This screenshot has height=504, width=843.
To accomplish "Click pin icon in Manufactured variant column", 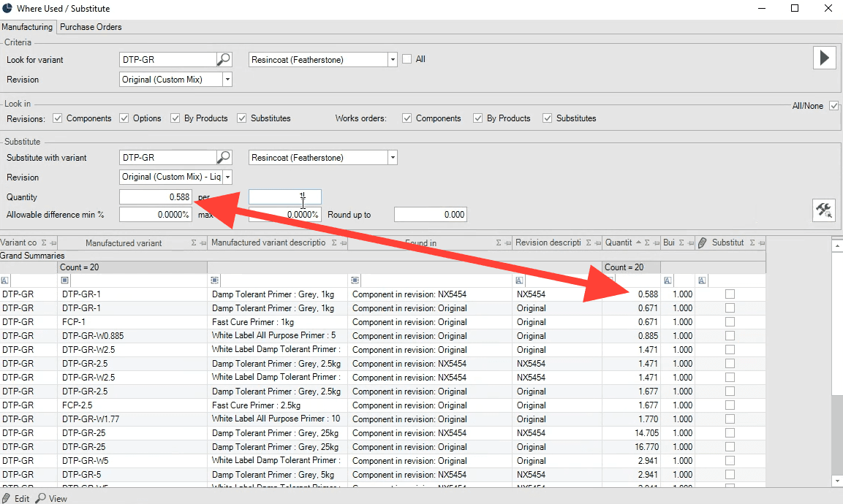I will (x=203, y=243).
